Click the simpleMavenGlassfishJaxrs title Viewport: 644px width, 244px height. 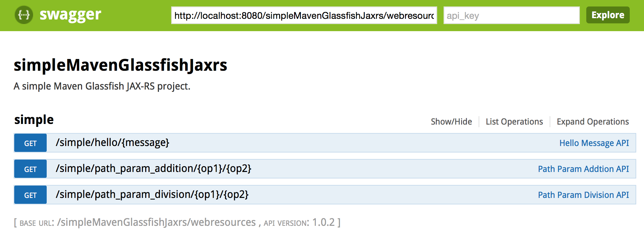click(x=120, y=66)
